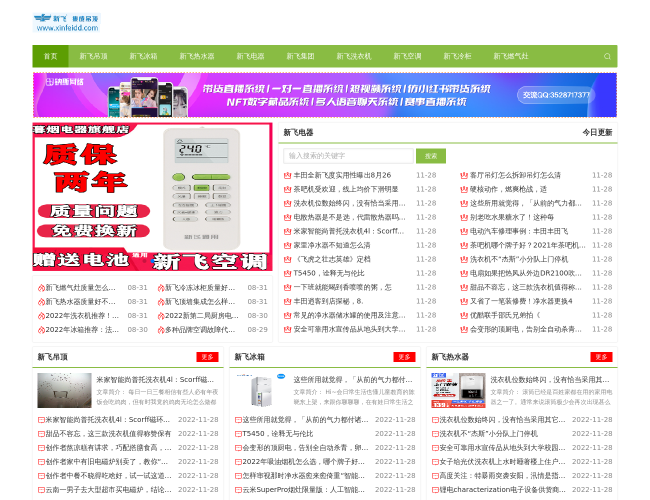Viewport: 650px width, 500px height.
Task: Show more articles in 新飞热水器 section
Action: pos(602,357)
